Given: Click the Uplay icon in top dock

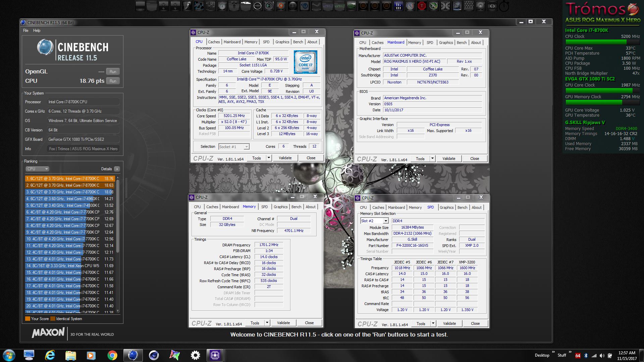Looking at the screenshot, I should 304,6.
